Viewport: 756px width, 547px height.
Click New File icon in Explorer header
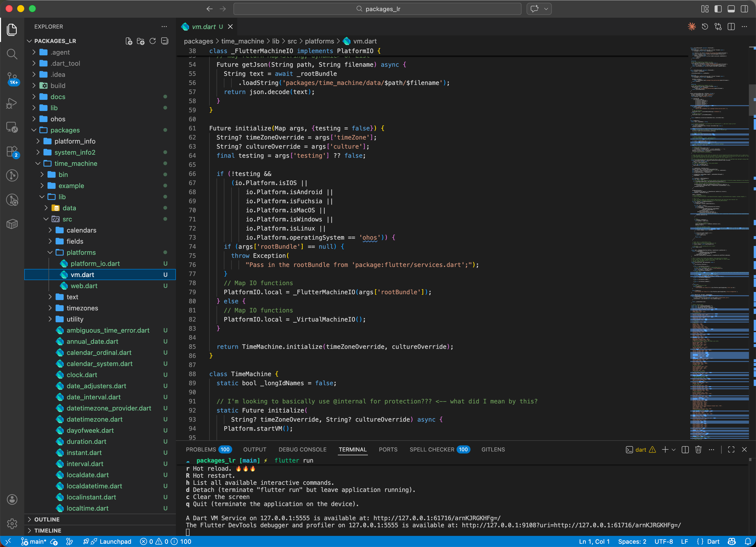[129, 41]
